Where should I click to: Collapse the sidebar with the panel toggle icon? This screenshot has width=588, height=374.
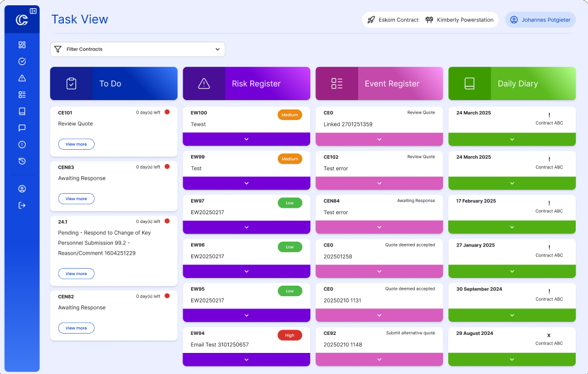[x=33, y=11]
